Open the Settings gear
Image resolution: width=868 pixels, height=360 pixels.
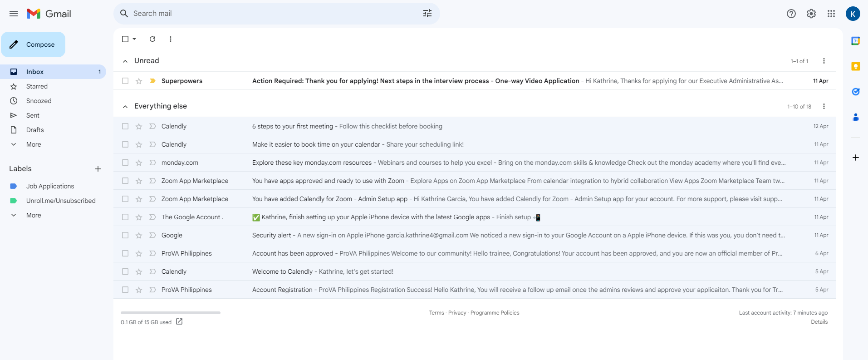click(x=811, y=14)
